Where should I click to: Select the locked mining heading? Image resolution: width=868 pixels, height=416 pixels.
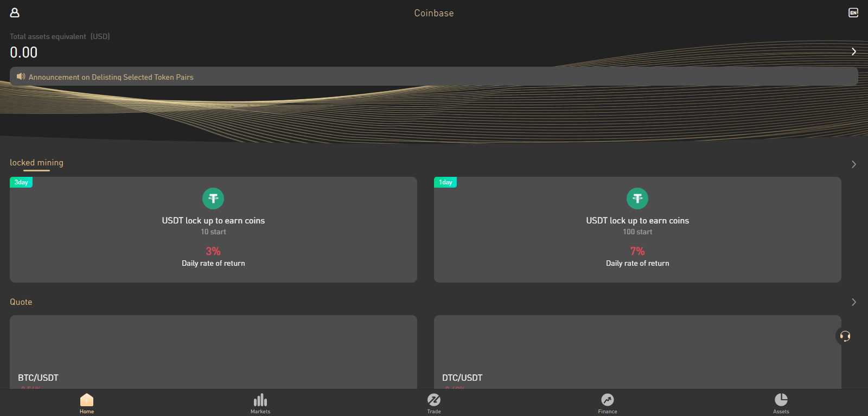click(36, 163)
